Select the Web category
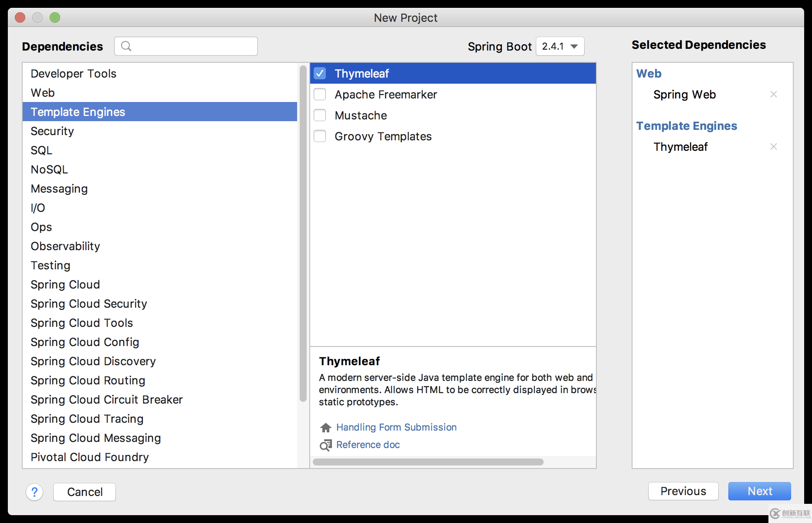812x523 pixels. point(160,92)
